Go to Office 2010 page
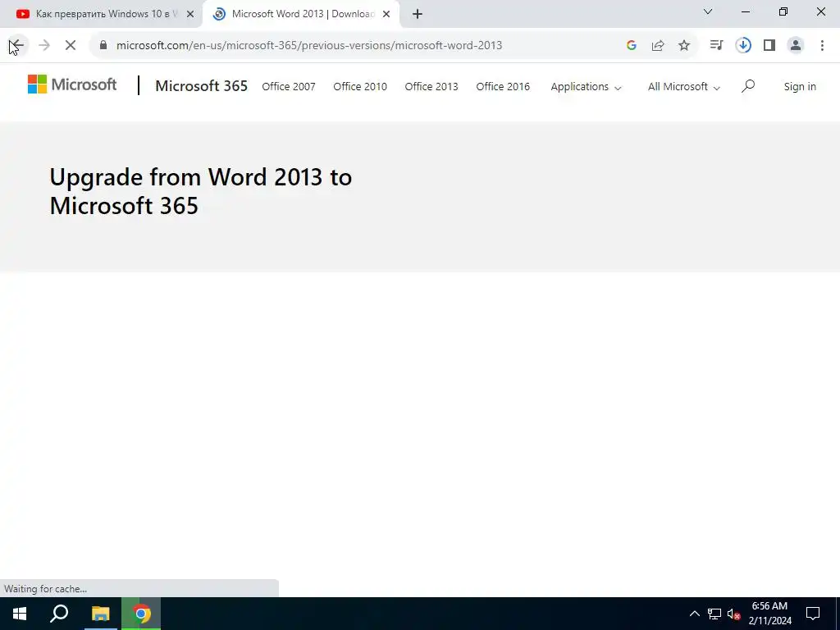840x630 pixels. (x=360, y=86)
